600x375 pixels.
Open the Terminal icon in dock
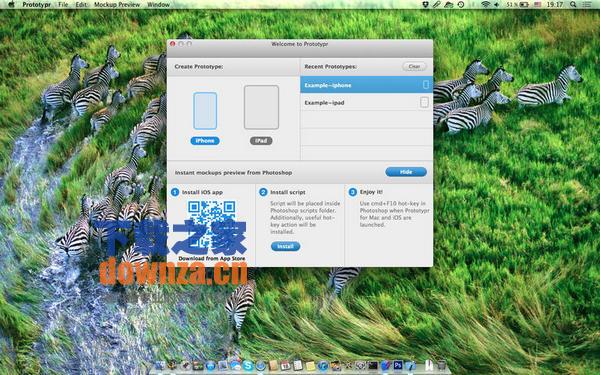pos(373,365)
